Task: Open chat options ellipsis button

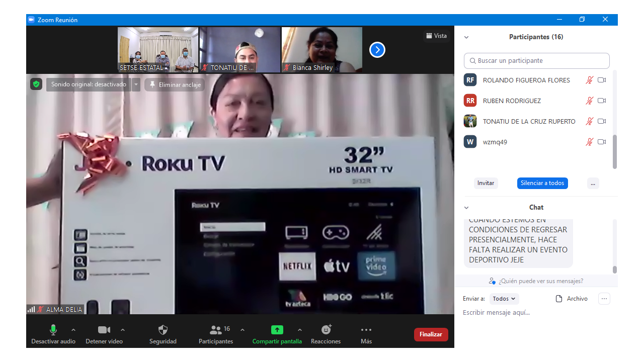Action: click(605, 299)
